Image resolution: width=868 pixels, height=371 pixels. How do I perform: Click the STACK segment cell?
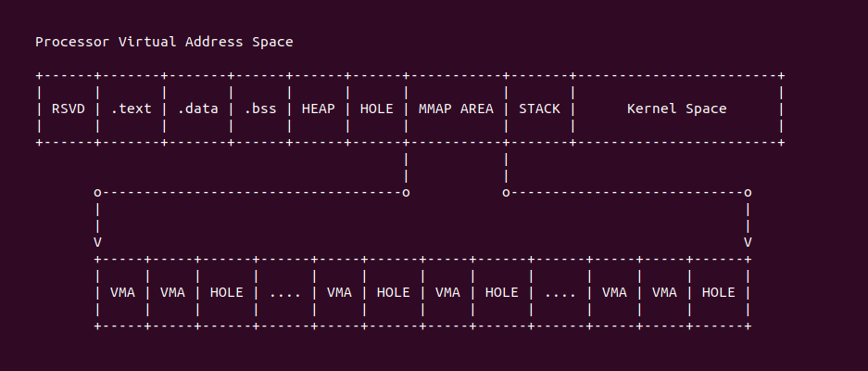(x=539, y=109)
